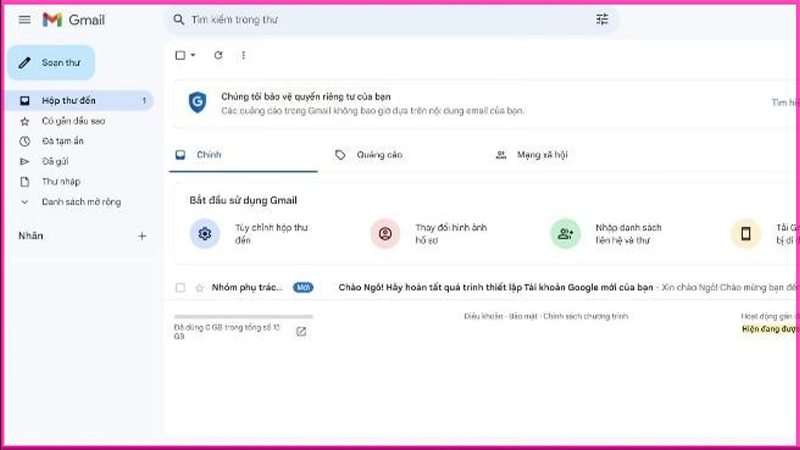Click the Có gắn dấu sao star icon
This screenshot has width=800, height=450.
click(x=24, y=121)
